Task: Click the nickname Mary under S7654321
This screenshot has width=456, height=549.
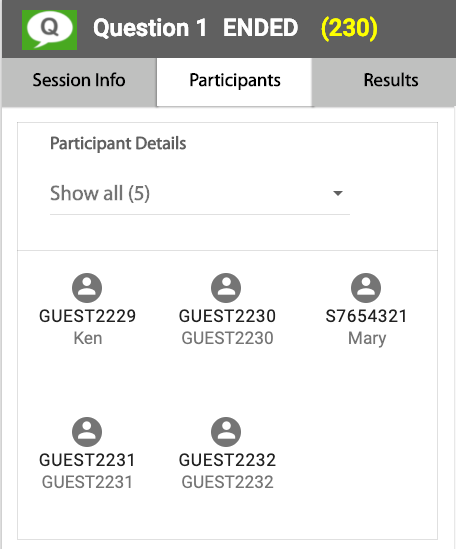Action: (367, 339)
